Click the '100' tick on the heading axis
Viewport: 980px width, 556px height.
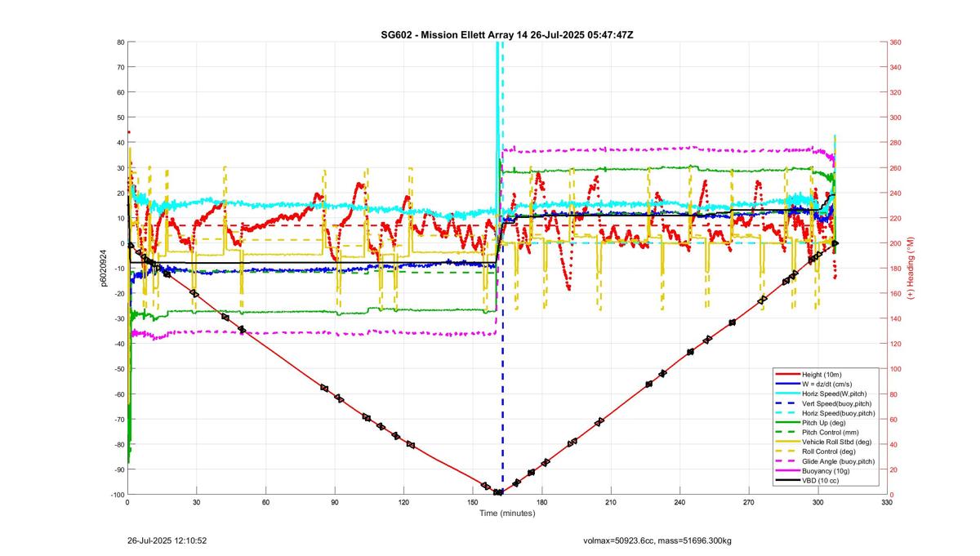(x=895, y=369)
